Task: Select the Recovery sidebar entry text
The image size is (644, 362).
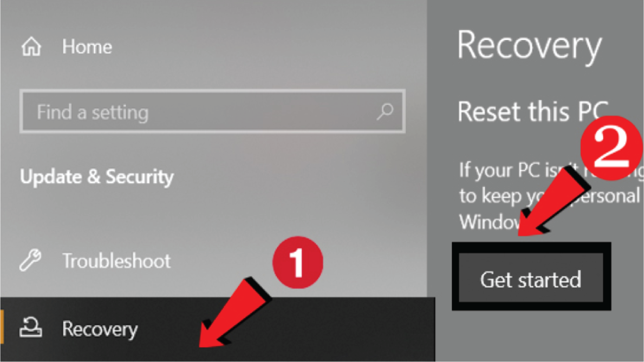Action: [100, 329]
